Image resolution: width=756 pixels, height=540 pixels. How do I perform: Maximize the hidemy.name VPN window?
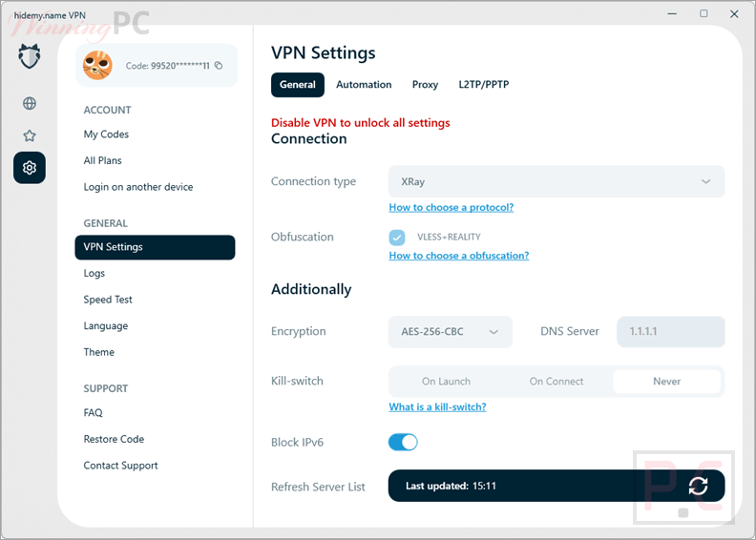pos(703,14)
